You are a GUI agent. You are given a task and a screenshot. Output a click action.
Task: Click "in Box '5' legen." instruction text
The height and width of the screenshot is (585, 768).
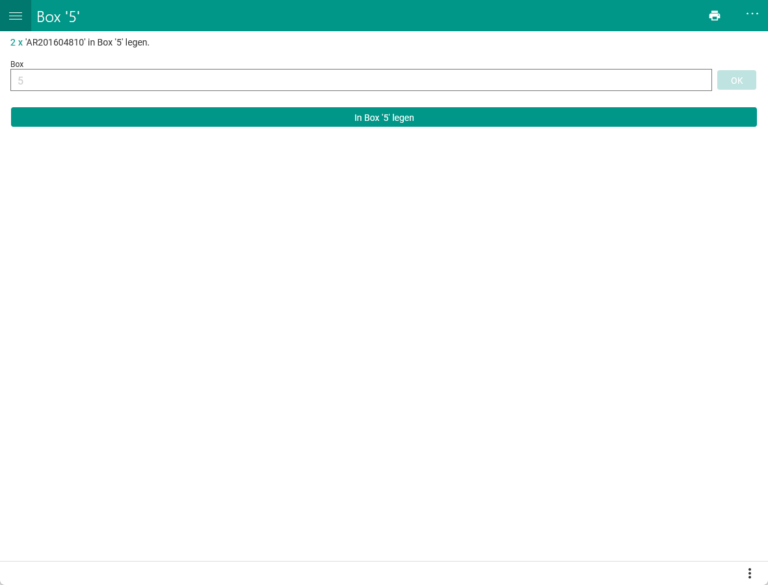[x=119, y=43]
